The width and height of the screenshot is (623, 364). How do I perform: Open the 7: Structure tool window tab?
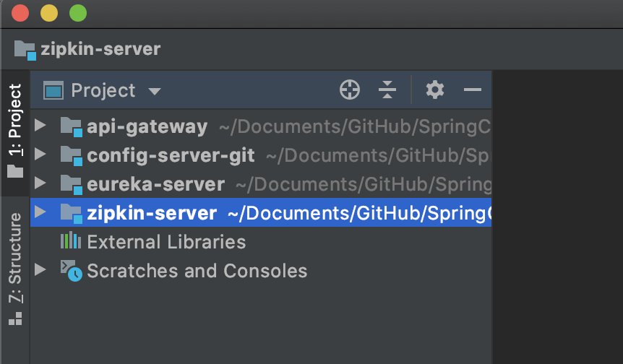point(15,272)
